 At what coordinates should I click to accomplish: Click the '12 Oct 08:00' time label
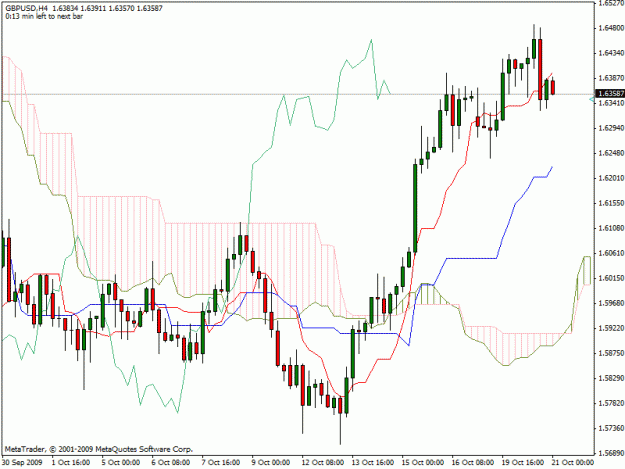[x=322, y=462]
